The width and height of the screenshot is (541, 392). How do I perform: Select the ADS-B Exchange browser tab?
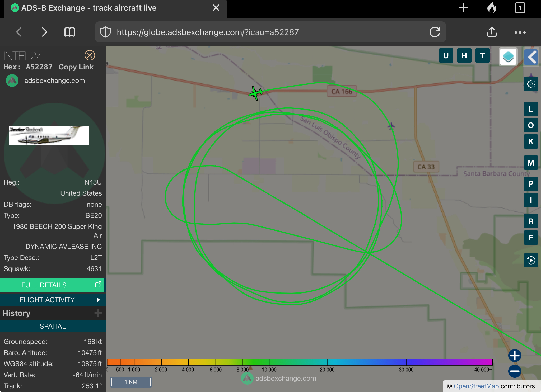pos(115,9)
